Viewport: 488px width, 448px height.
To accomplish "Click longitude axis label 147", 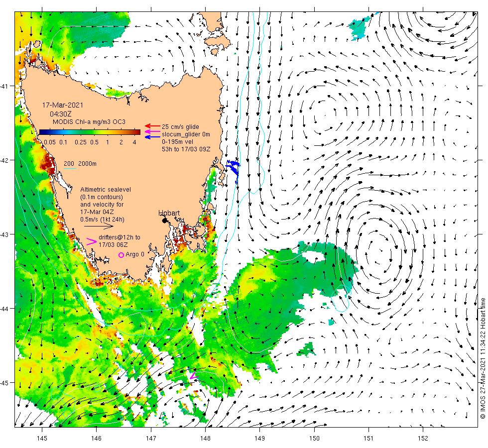I will click(x=151, y=439).
